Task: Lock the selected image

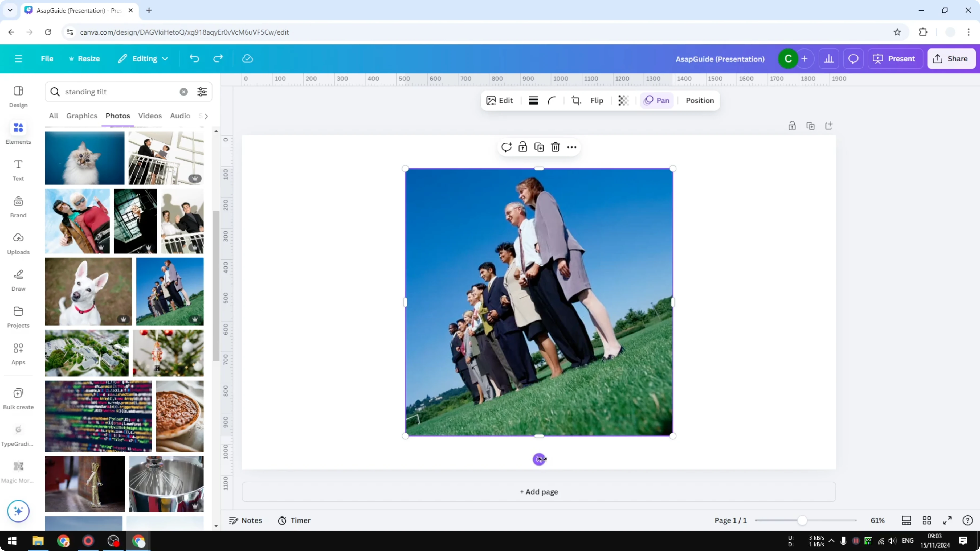Action: pos(523,147)
